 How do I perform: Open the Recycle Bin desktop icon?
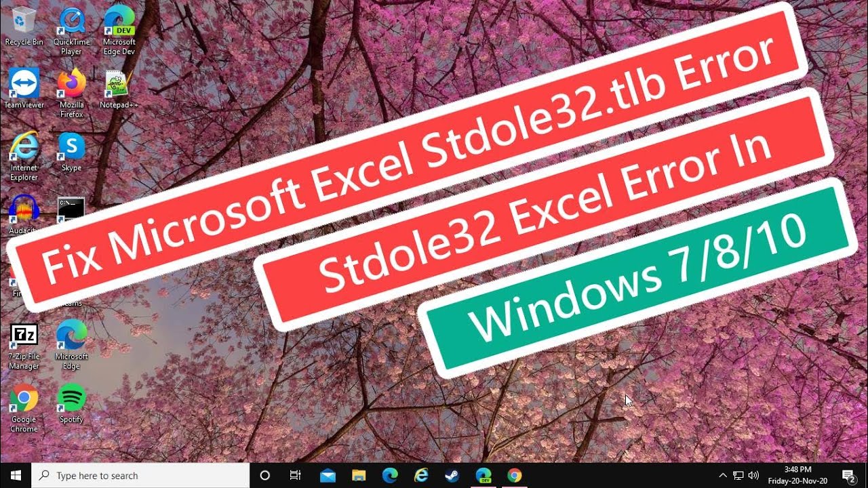(x=24, y=26)
